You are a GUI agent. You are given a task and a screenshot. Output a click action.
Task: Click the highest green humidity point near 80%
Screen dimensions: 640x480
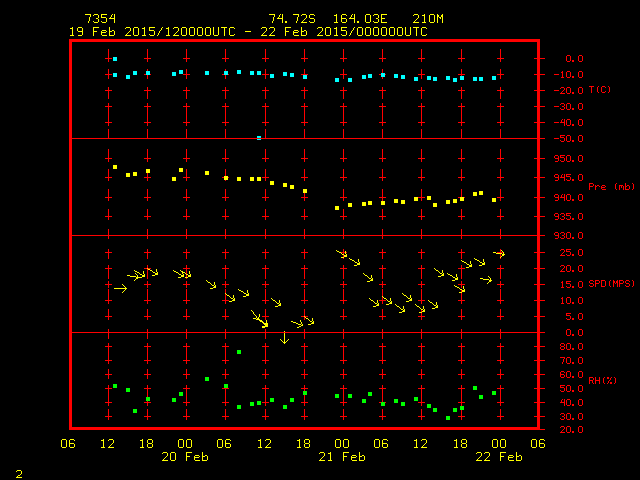[x=239, y=352]
